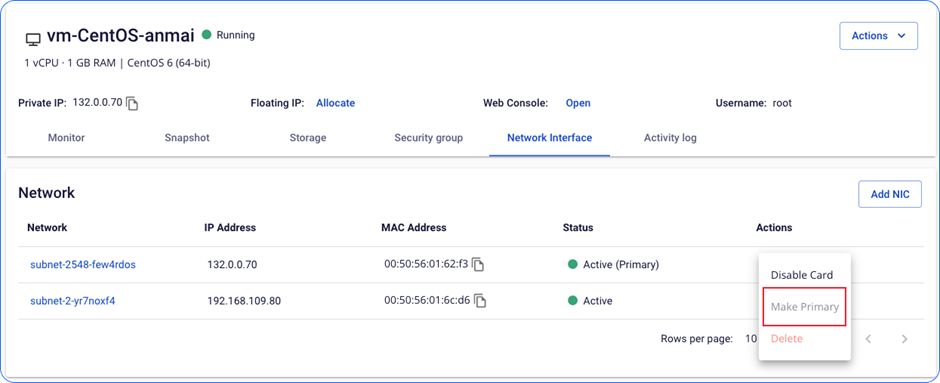940x383 pixels.
Task: Open the Actions dropdown button
Action: [878, 36]
